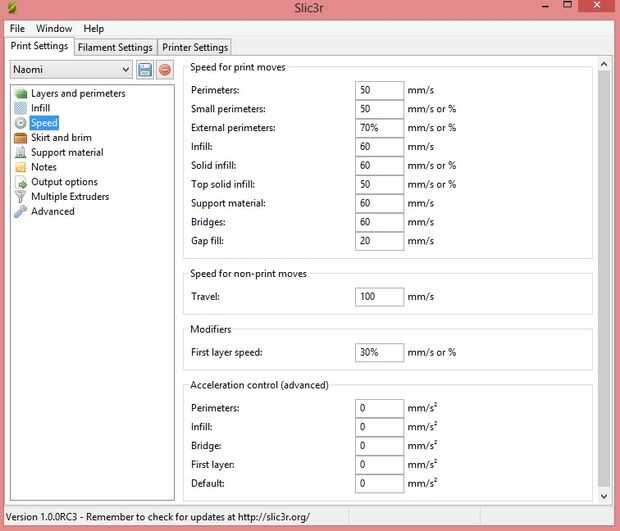Click the vertical scrollbar thumb

604,279
